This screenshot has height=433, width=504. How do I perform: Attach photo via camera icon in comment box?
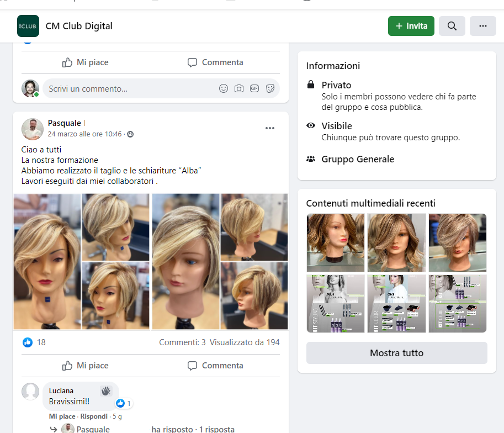[x=239, y=88]
